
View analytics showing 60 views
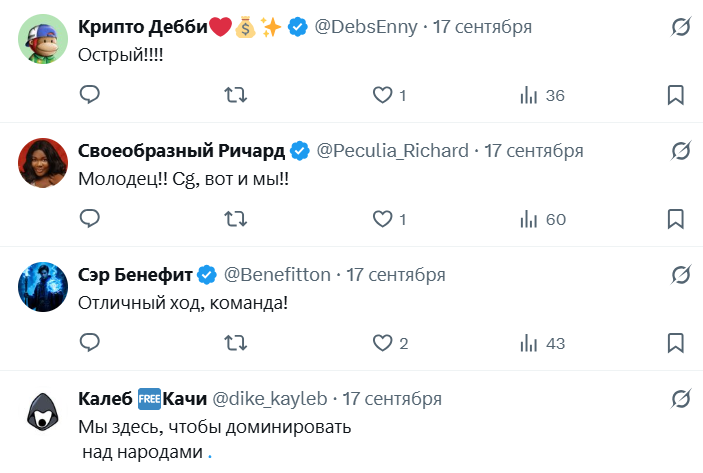click(x=543, y=219)
